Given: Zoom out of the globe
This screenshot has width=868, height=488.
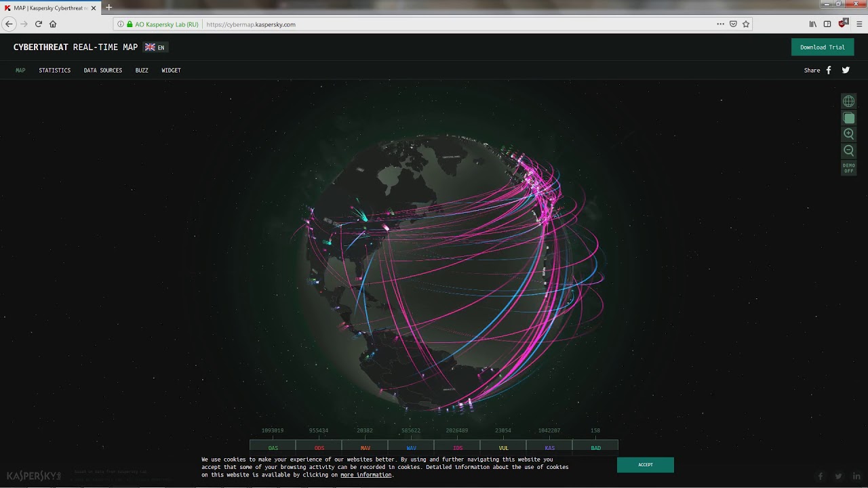Looking at the screenshot, I should (x=848, y=150).
